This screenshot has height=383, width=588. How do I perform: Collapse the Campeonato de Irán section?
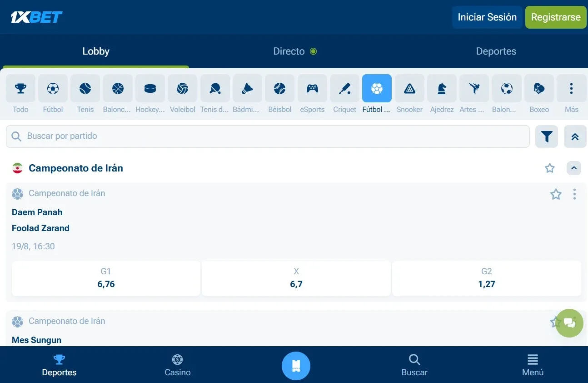pos(574,168)
